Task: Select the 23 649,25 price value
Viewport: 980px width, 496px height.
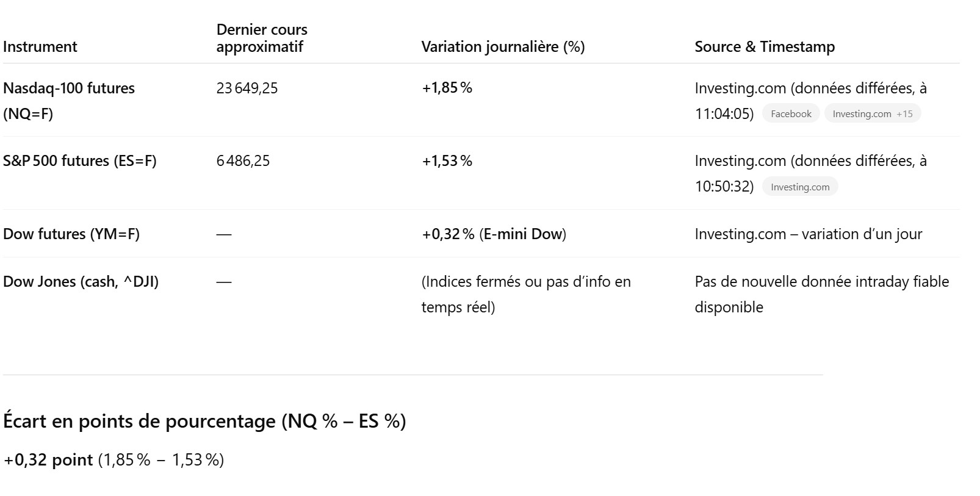Action: (247, 88)
